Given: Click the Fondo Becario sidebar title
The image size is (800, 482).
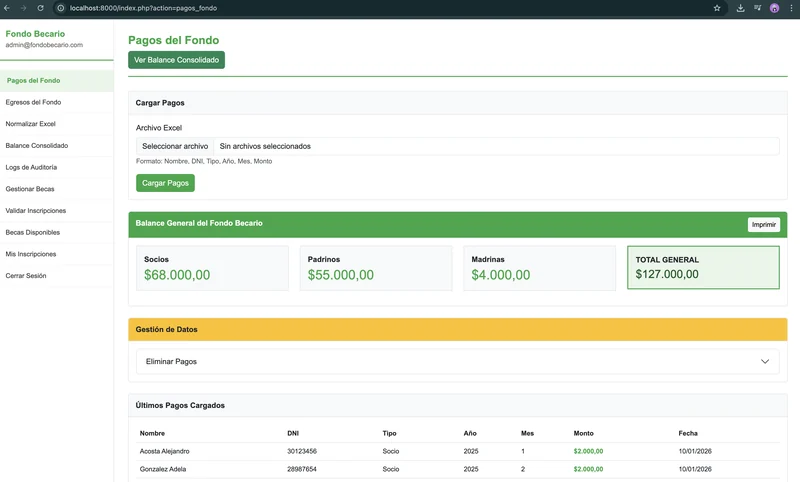Looking at the screenshot, I should click(35, 34).
